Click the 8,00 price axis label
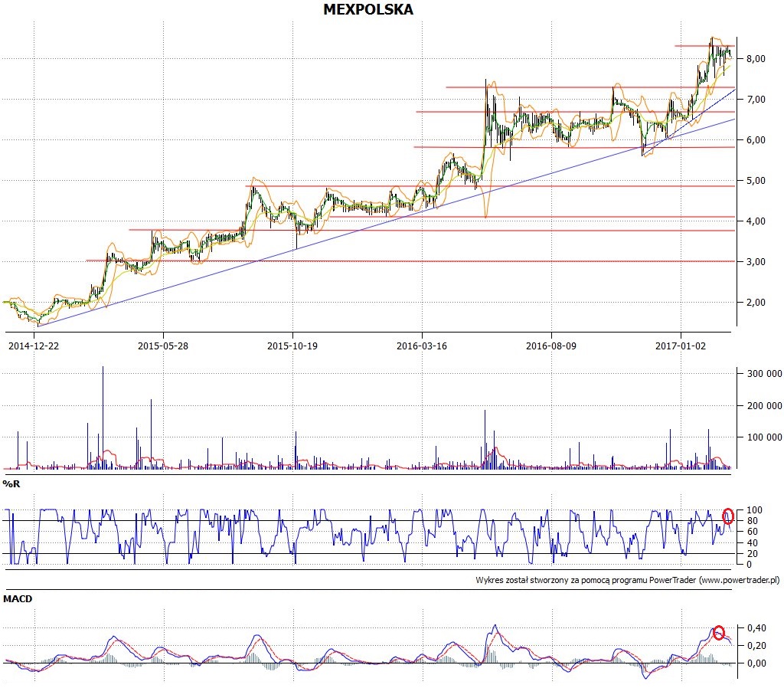 click(756, 58)
